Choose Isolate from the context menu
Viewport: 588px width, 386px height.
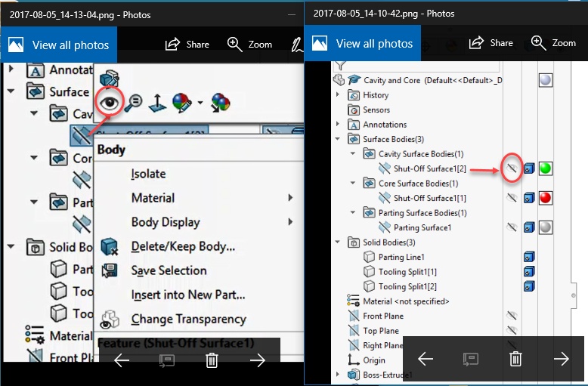coord(148,174)
